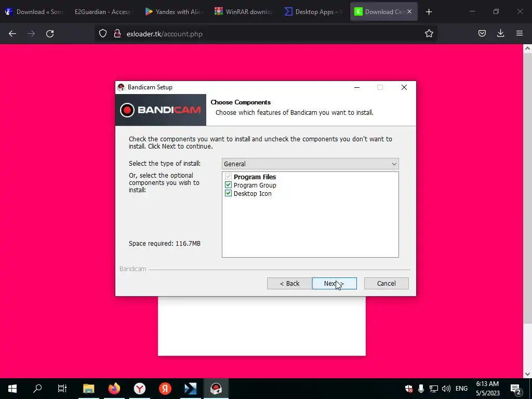Viewport: 532px width, 399px height.
Task: Go back to previous browser page
Action: click(x=12, y=34)
